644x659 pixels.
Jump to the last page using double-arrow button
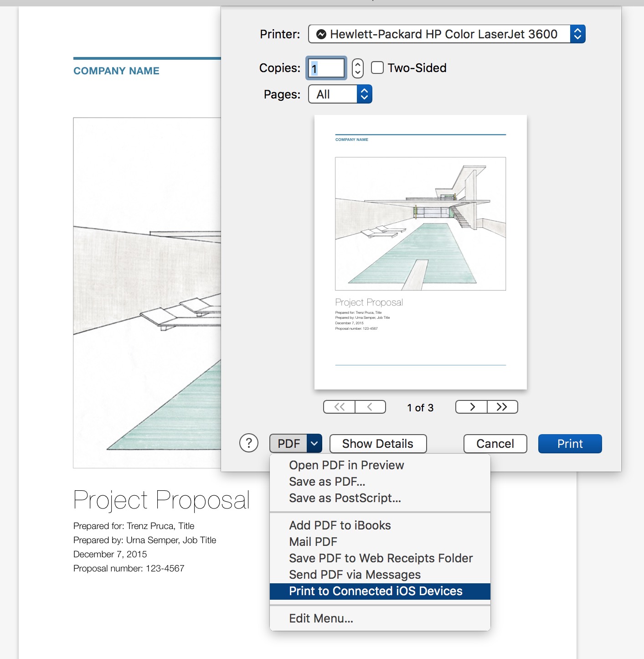(x=502, y=406)
